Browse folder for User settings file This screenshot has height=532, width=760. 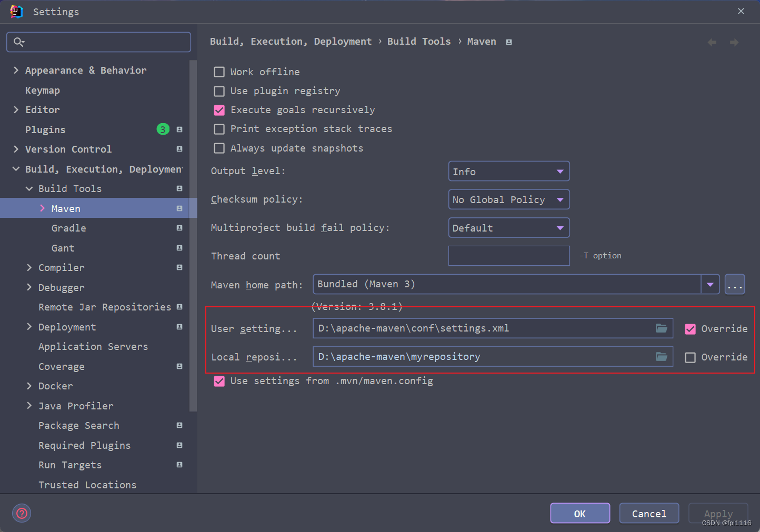(662, 328)
